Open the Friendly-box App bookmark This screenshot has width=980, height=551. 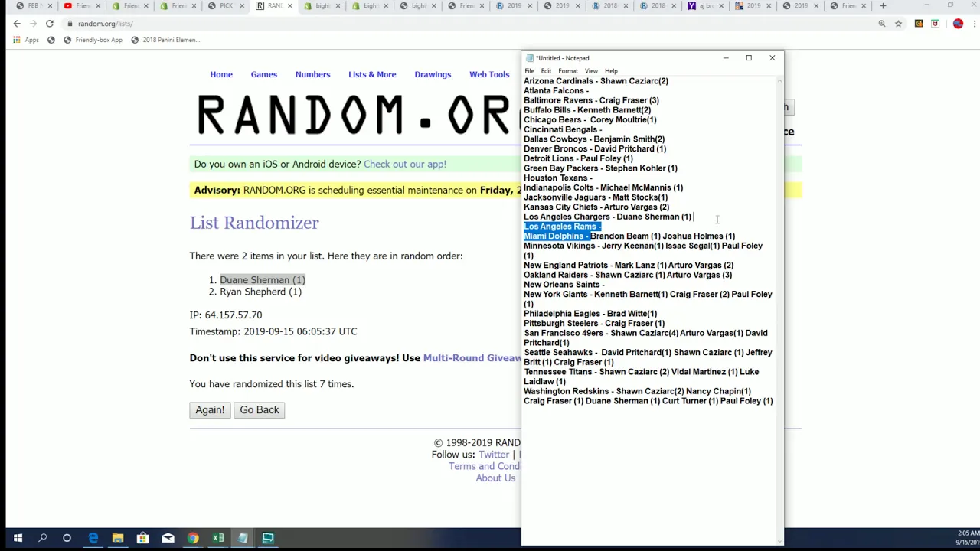[93, 40]
